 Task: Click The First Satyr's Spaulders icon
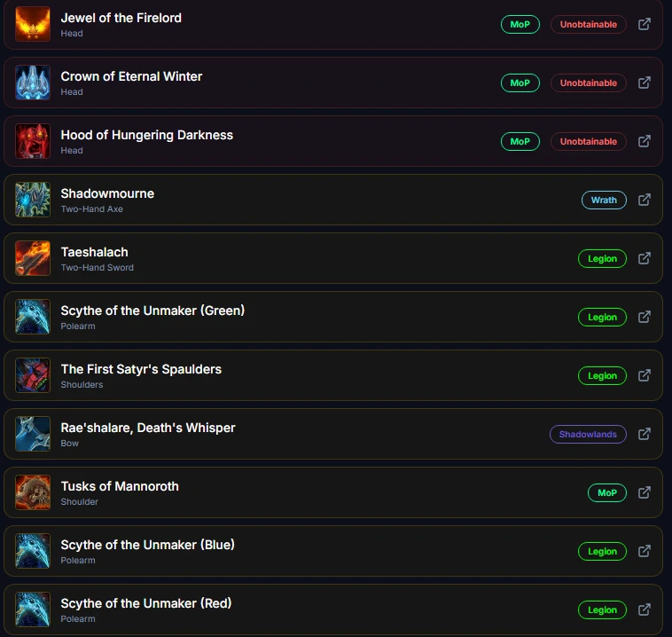pyautogui.click(x=33, y=375)
